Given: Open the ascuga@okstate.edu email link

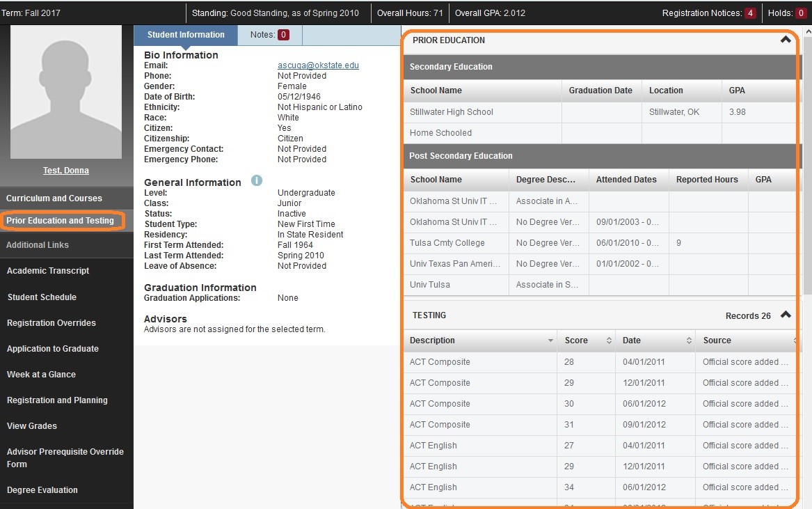Looking at the screenshot, I should (317, 65).
